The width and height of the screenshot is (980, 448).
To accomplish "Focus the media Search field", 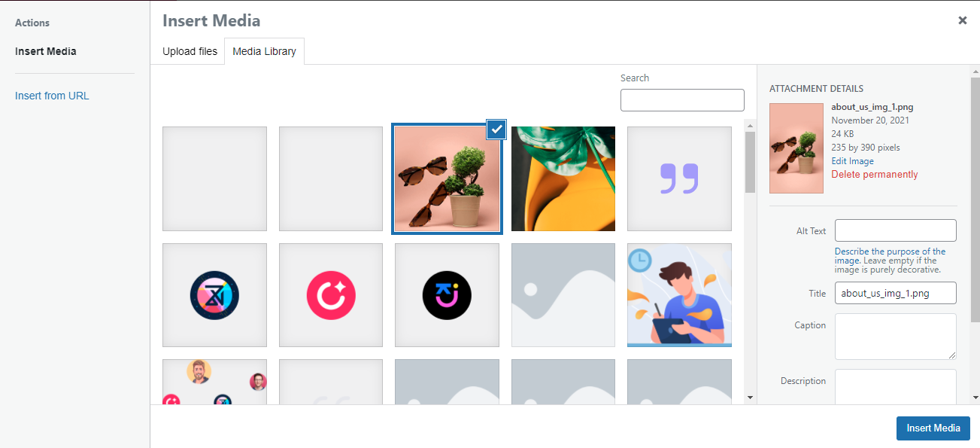I will [x=682, y=100].
